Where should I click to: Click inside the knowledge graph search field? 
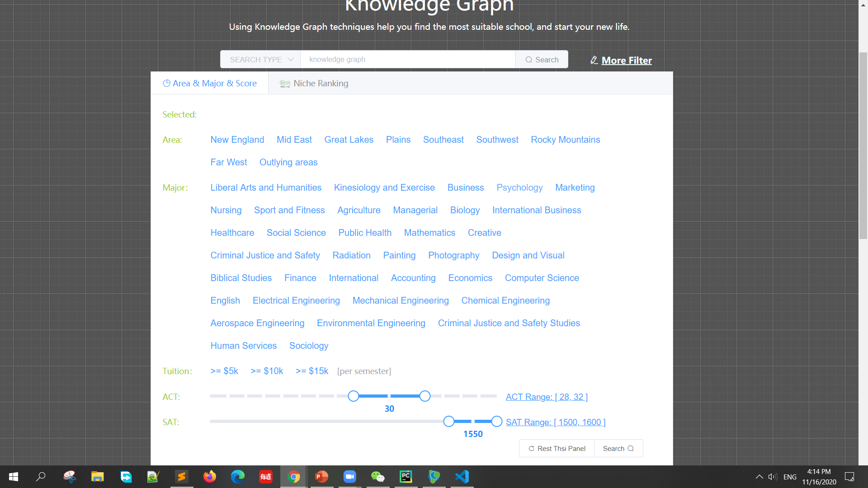pyautogui.click(x=407, y=59)
